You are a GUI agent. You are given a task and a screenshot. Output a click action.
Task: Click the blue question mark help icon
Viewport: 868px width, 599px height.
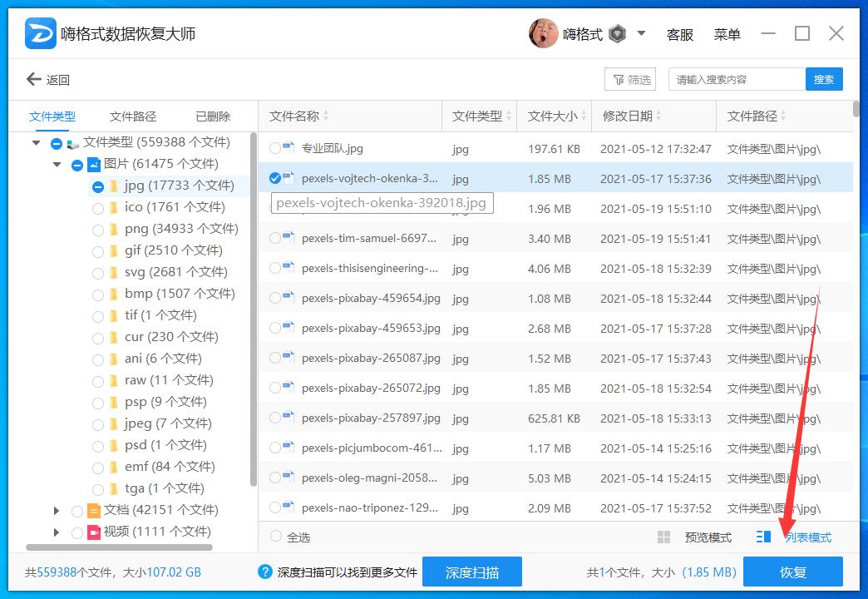point(265,572)
